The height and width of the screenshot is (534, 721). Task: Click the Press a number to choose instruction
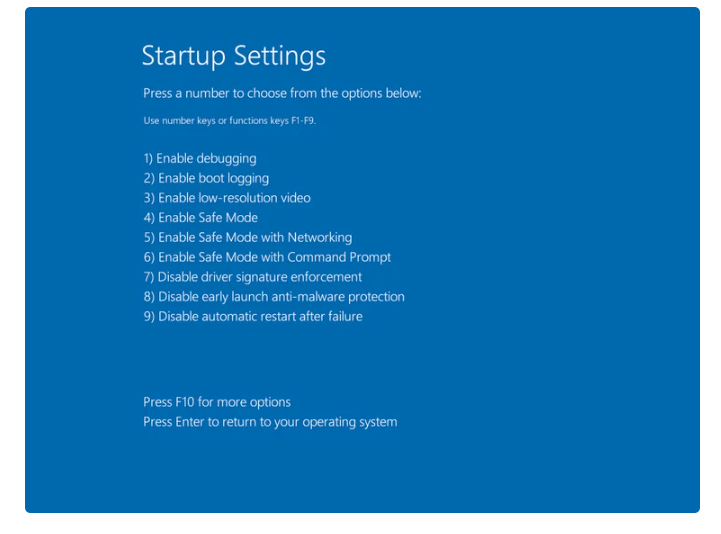point(282,93)
